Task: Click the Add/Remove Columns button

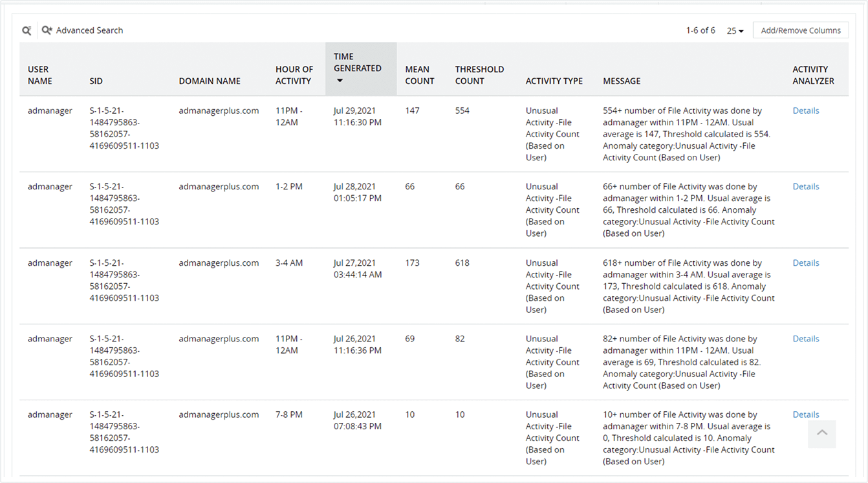Action: [800, 30]
